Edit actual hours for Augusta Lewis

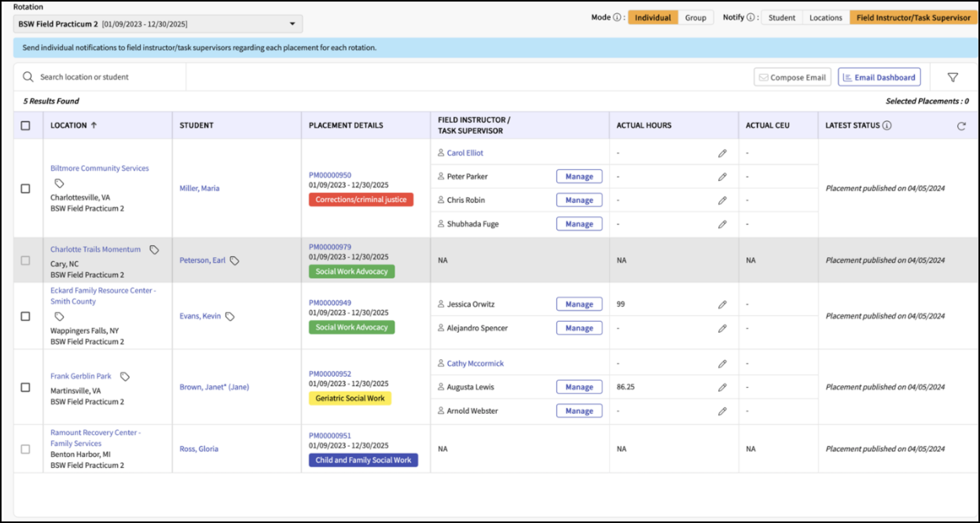click(722, 387)
